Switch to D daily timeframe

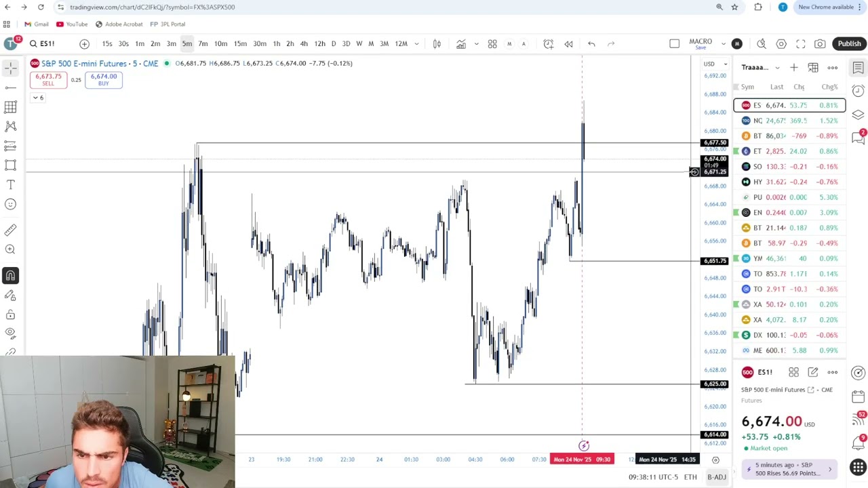coord(333,43)
